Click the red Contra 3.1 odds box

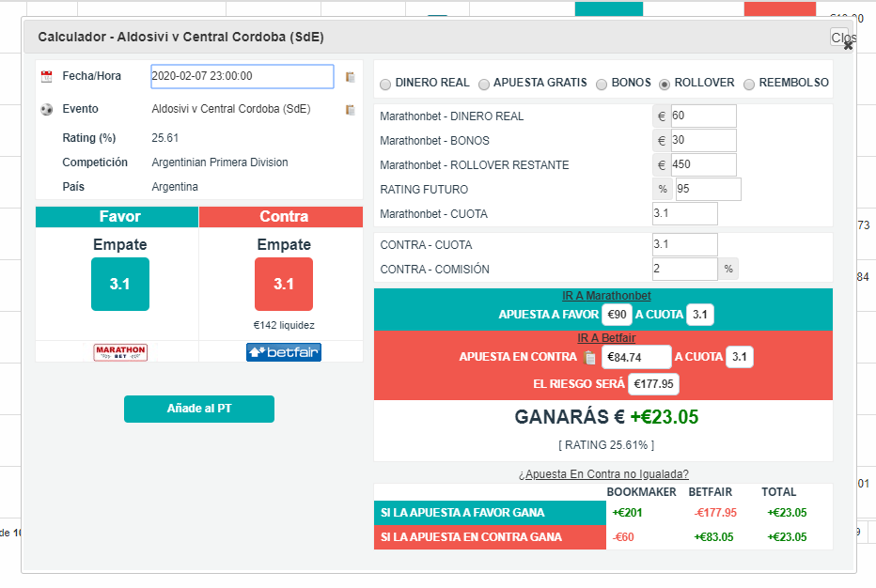(284, 285)
